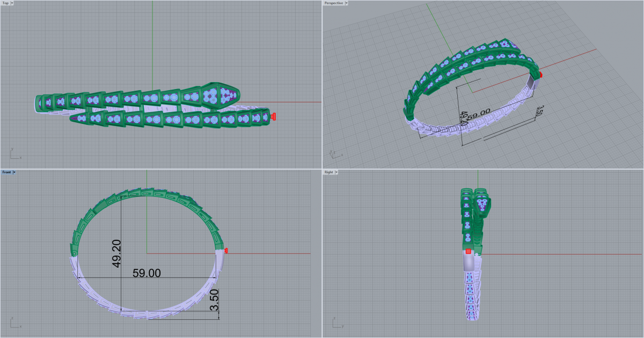Click the world axis icon in Top viewport
Viewport: 644px width, 338px height.
[x=13, y=153]
